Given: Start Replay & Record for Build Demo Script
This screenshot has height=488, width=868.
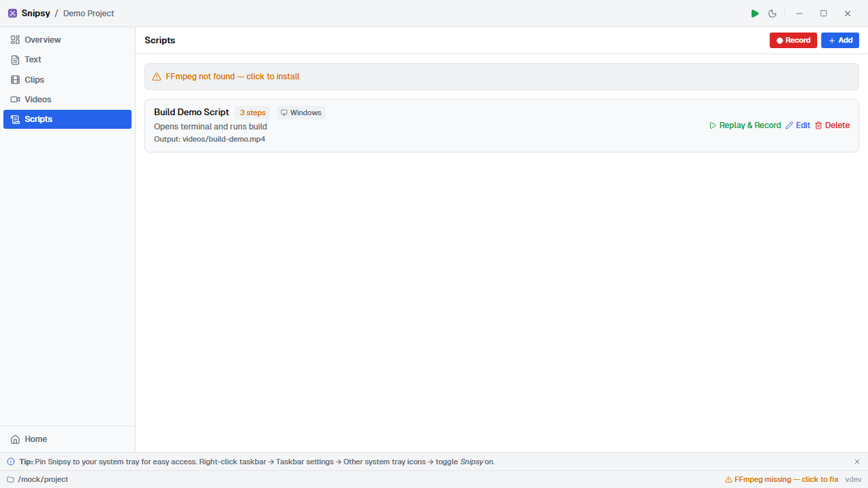Looking at the screenshot, I should (745, 125).
